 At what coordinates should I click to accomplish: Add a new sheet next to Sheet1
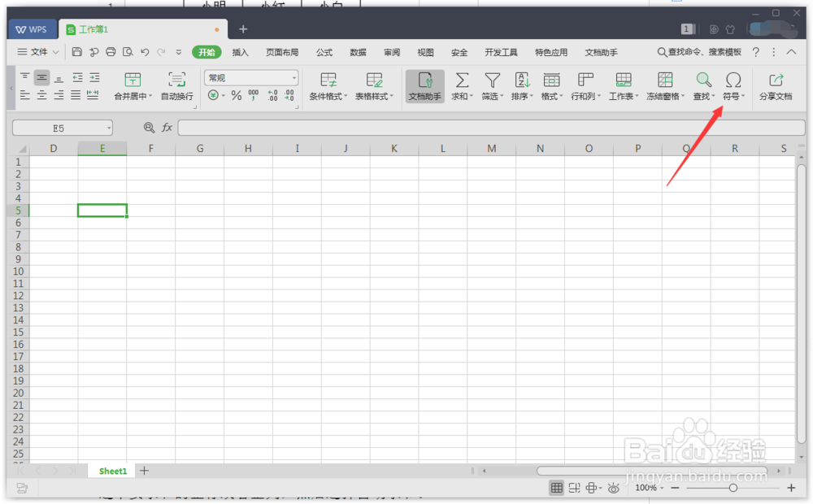(144, 471)
